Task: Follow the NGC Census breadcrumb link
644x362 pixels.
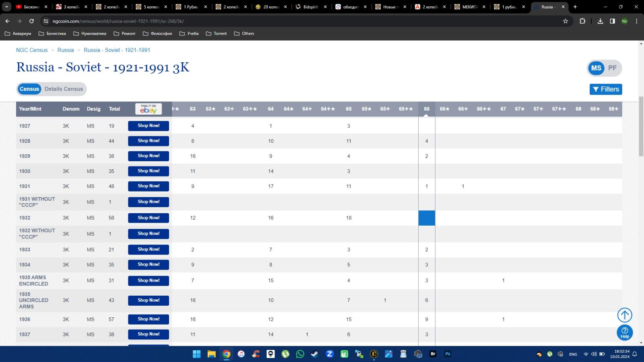Action: [x=32, y=50]
